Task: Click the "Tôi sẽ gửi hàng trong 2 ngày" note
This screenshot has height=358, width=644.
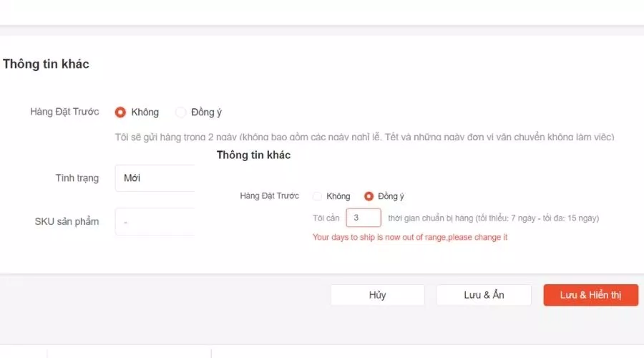Action: 364,137
